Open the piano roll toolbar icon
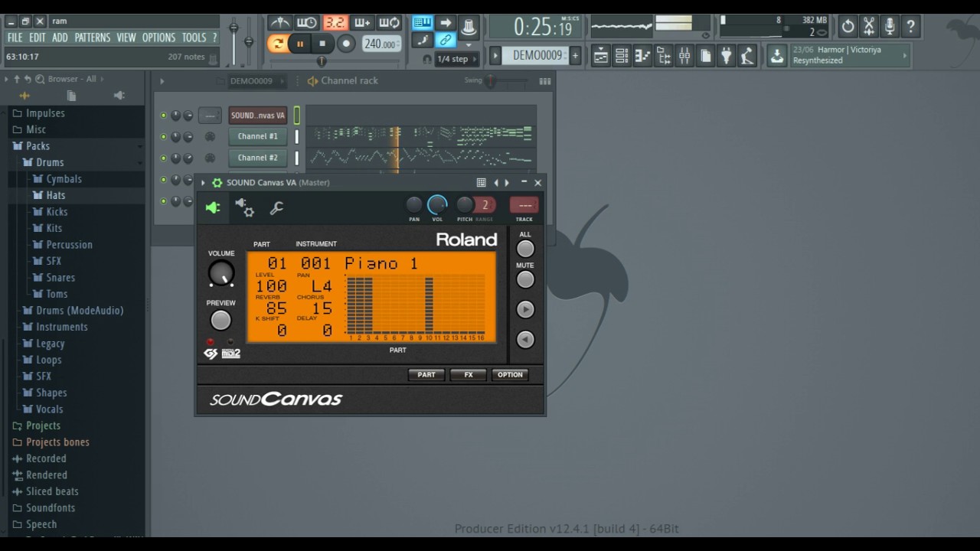This screenshot has height=551, width=980. 642,56
